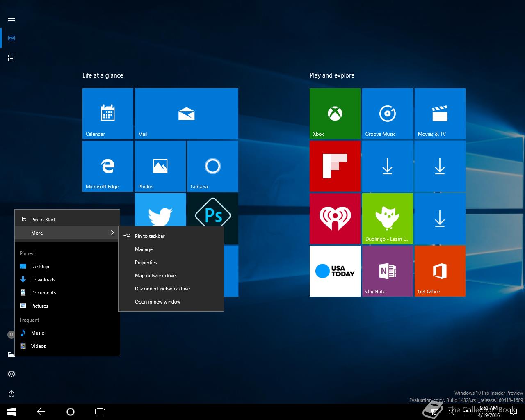The width and height of the screenshot is (525, 420).
Task: Open the touch keyboard tray icon
Action: point(468,411)
